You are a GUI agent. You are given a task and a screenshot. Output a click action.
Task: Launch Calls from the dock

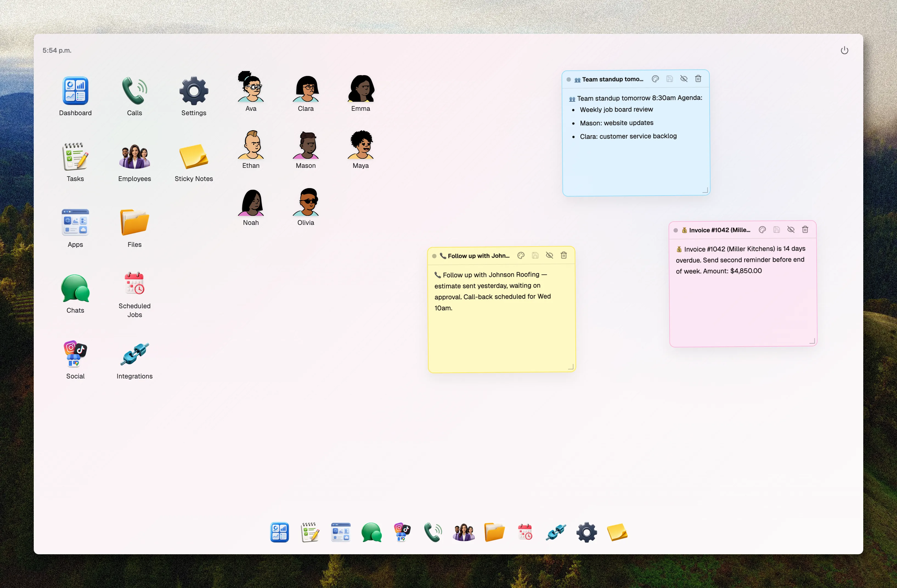point(433,532)
